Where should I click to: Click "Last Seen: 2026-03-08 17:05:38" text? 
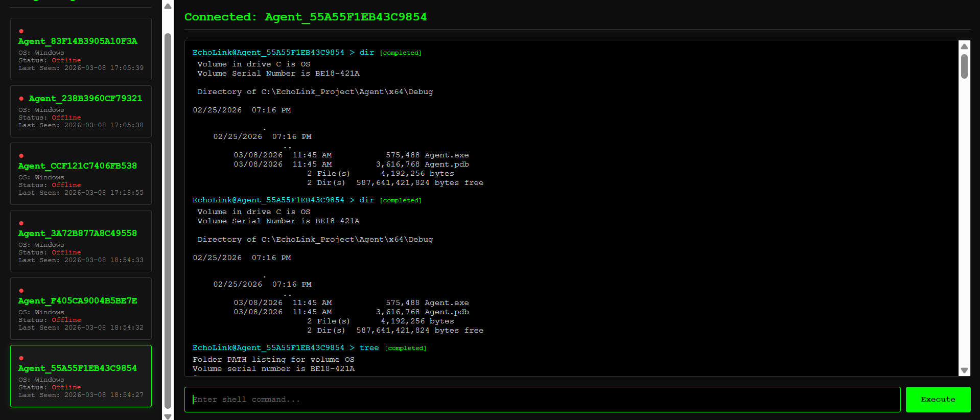[81, 125]
